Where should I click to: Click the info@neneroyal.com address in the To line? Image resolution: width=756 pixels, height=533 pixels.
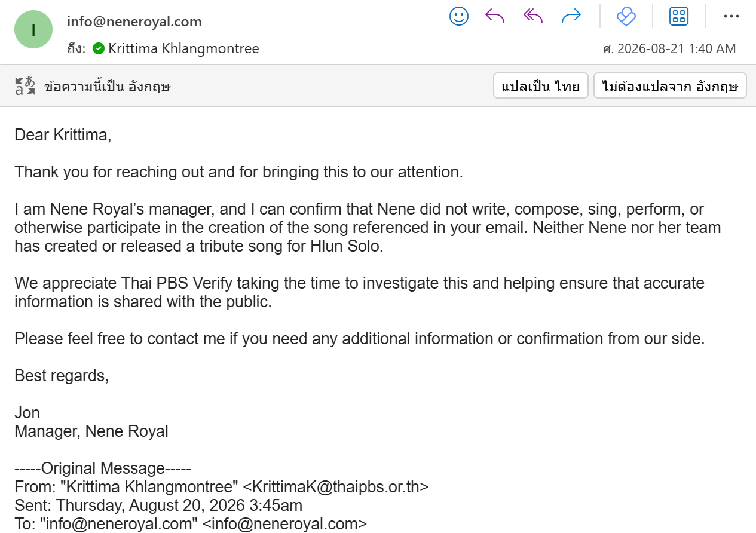[285, 524]
